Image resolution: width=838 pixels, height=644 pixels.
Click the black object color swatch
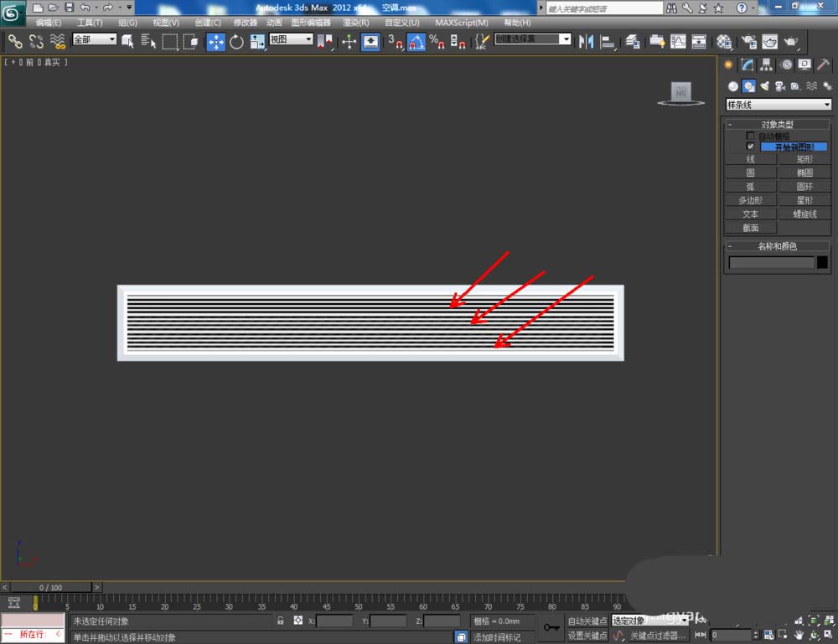(822, 262)
